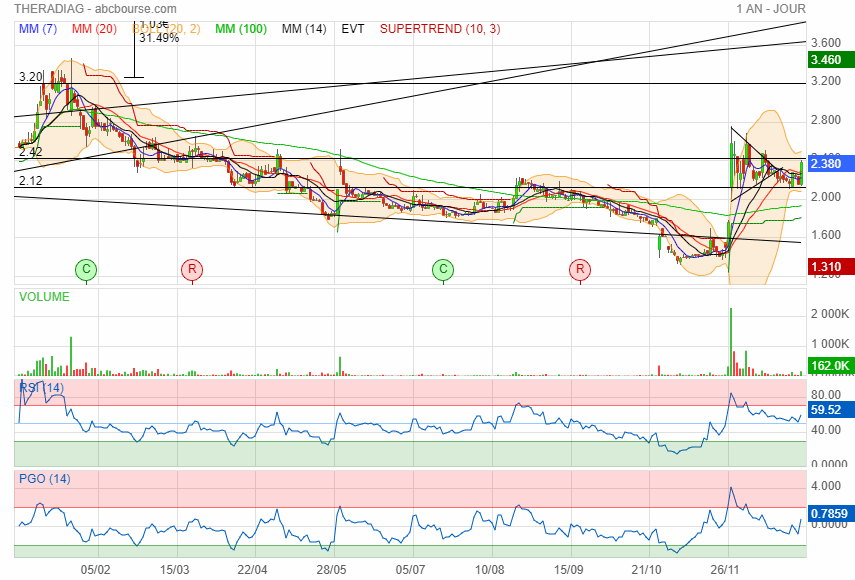Expand the VOLUME panel header

click(44, 297)
